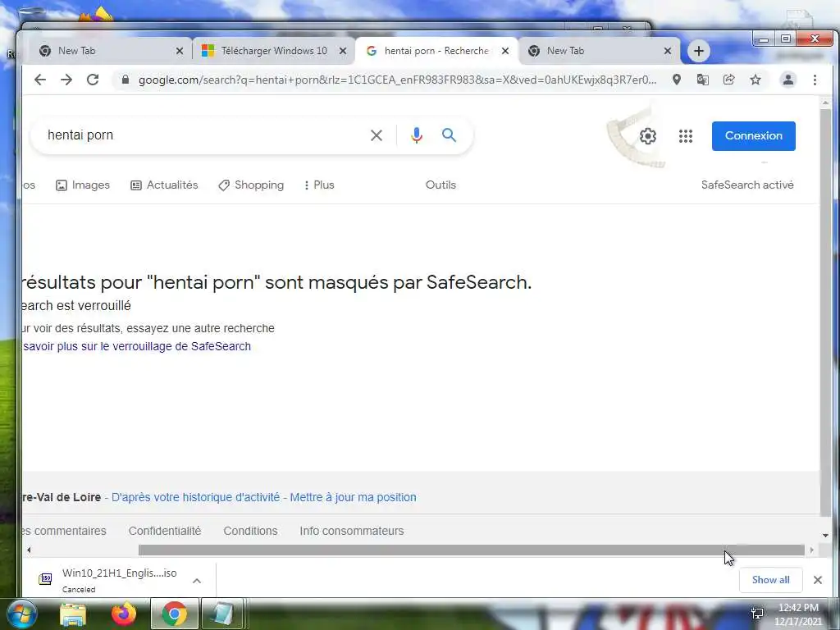Click the network tray icon
Screen dimensions: 840x630
coord(757,612)
